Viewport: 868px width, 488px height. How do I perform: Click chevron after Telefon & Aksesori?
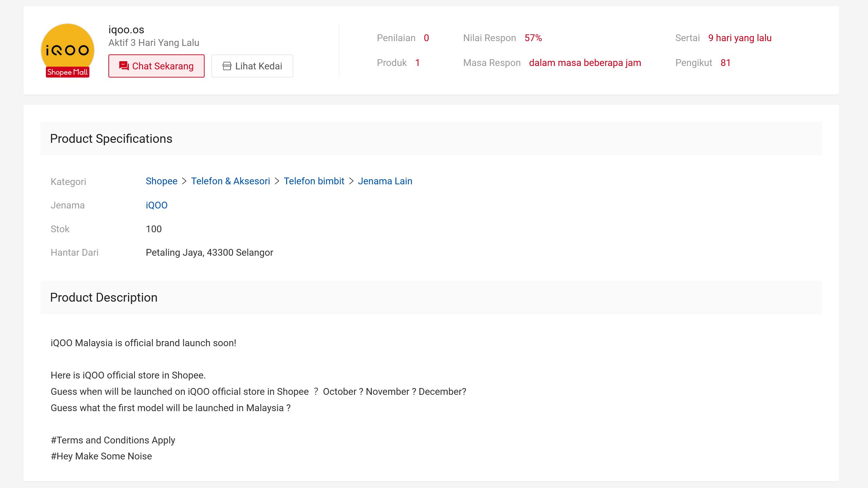277,181
